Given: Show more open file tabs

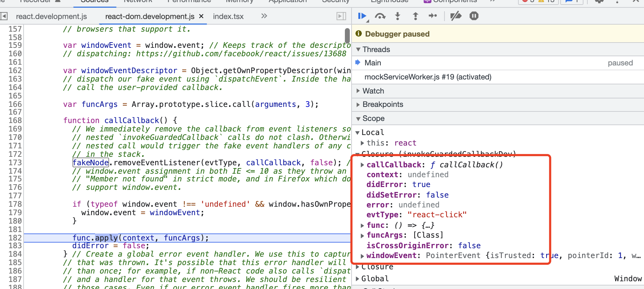Looking at the screenshot, I should point(264,16).
